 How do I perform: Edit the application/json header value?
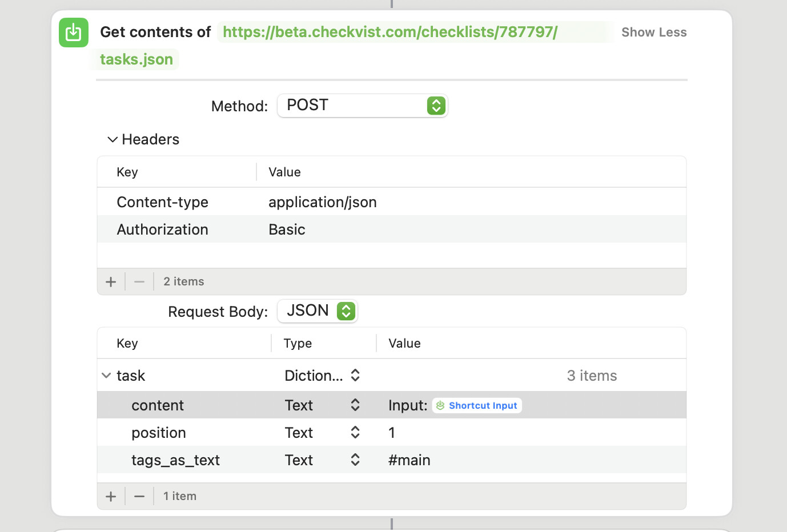[x=323, y=203]
